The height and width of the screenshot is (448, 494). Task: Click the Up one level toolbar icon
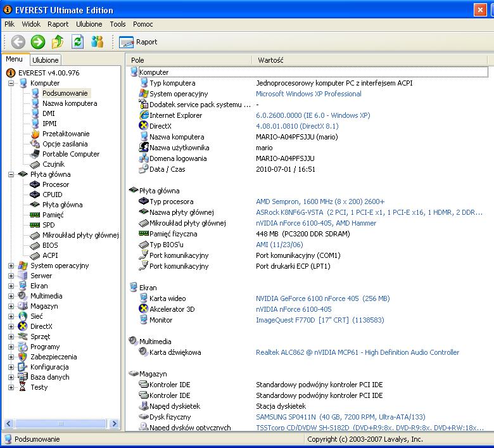point(58,42)
